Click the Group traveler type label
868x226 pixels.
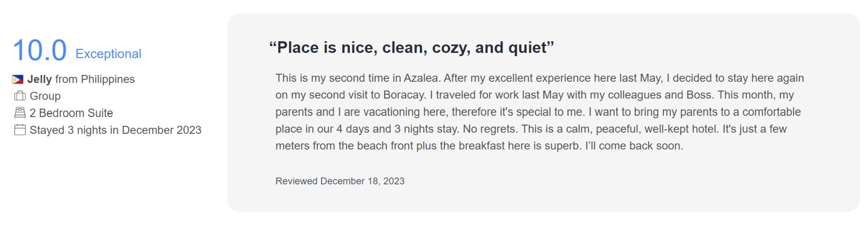(45, 96)
